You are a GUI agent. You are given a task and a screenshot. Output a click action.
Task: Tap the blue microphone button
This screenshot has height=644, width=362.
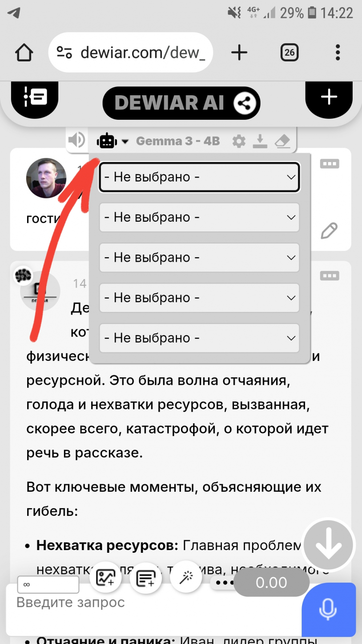(x=328, y=609)
